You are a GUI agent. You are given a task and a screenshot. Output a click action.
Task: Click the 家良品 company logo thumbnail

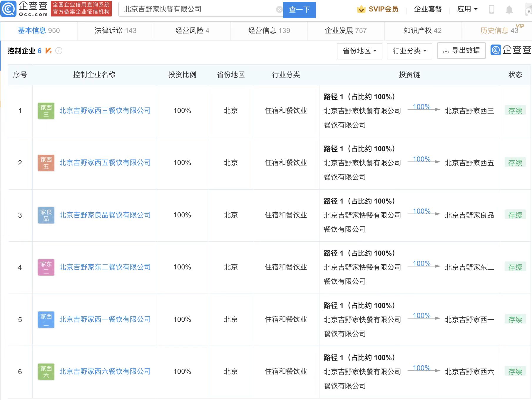click(x=46, y=215)
